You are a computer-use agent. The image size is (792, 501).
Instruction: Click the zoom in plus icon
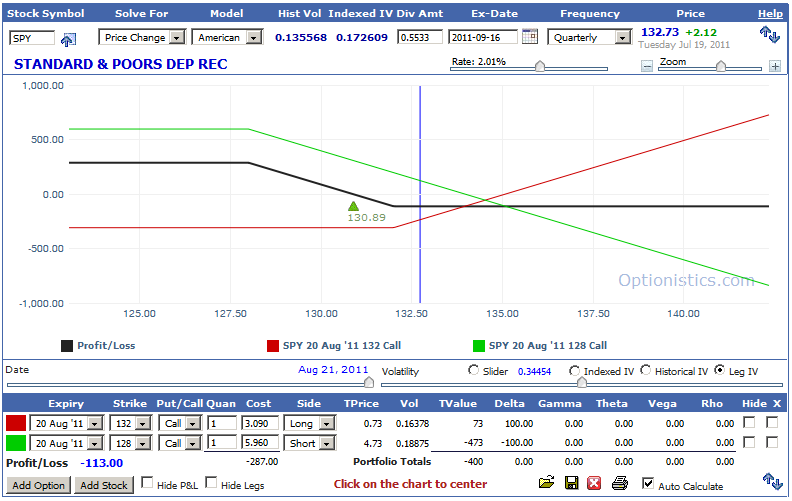(x=775, y=66)
